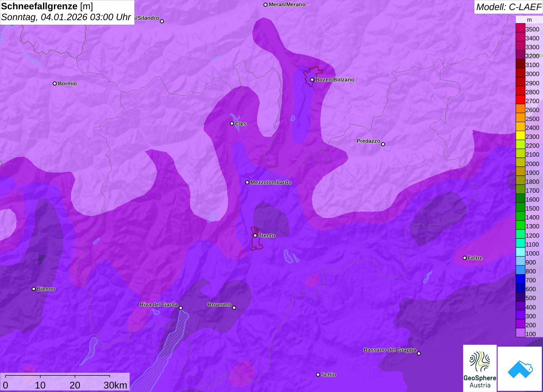Image resolution: width=543 pixels, height=392 pixels.
Task: Click the Riva del Garda label
Action: 159,304
